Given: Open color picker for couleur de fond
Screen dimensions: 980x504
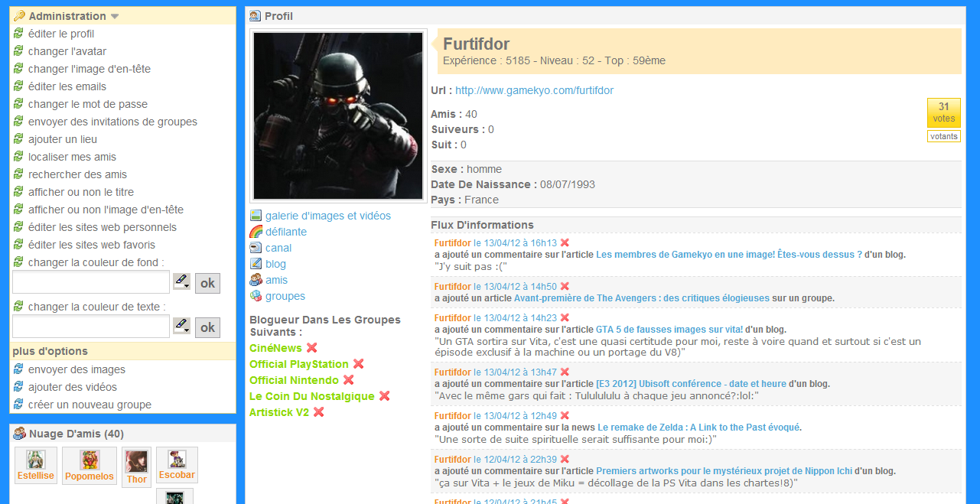Looking at the screenshot, I should (x=181, y=282).
